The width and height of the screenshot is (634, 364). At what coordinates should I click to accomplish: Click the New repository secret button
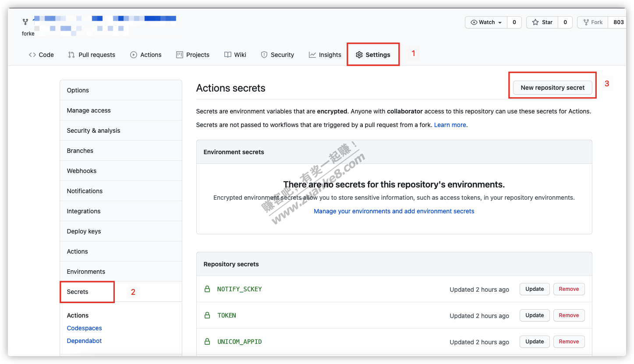552,88
